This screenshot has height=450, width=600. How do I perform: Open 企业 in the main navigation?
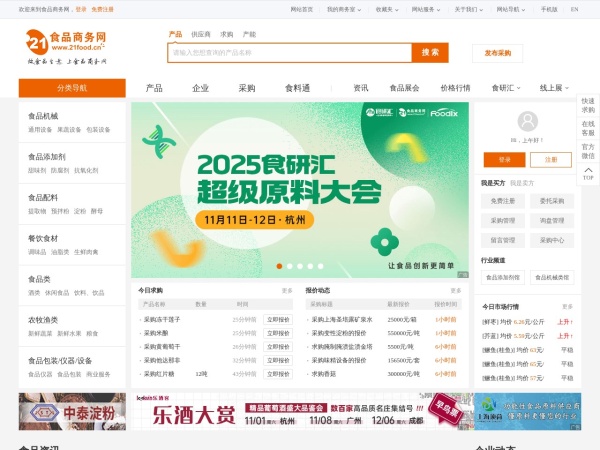201,88
